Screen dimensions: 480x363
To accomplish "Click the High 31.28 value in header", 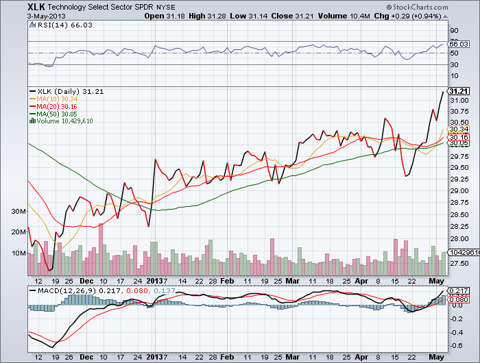I will tap(207, 16).
